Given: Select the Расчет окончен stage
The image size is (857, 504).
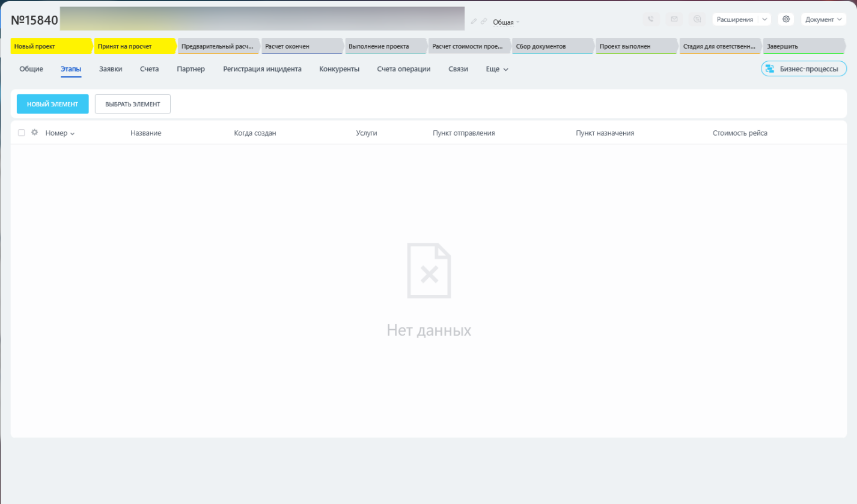Looking at the screenshot, I should (x=302, y=46).
